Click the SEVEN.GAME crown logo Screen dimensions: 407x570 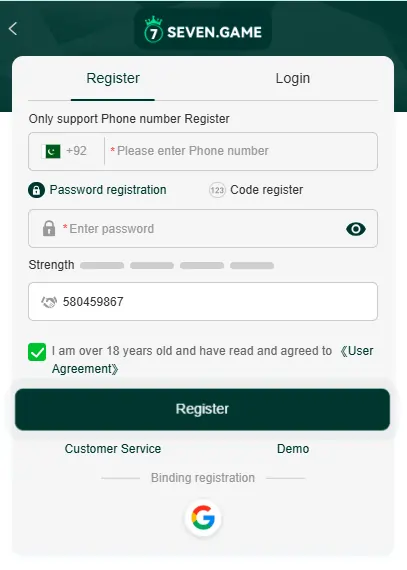pyautogui.click(x=153, y=29)
